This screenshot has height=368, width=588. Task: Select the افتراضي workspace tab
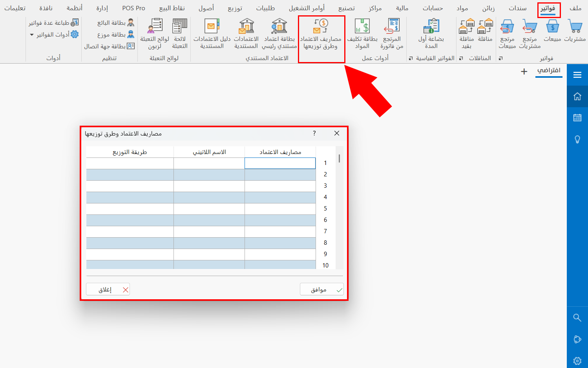pos(549,71)
